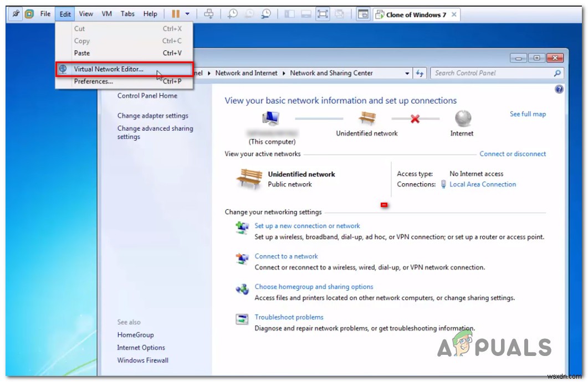Open the address bar breadcrumb dropdown

point(406,73)
